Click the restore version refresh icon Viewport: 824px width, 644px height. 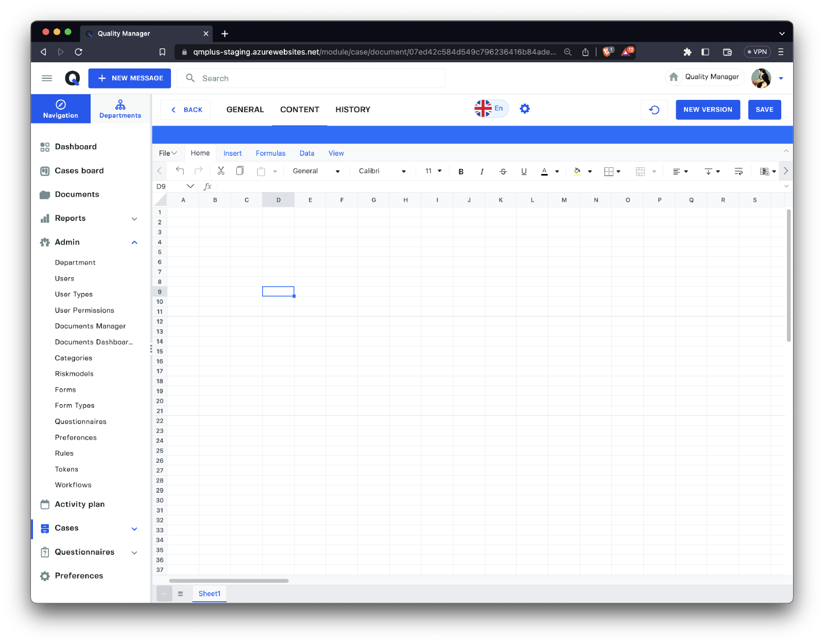click(654, 110)
